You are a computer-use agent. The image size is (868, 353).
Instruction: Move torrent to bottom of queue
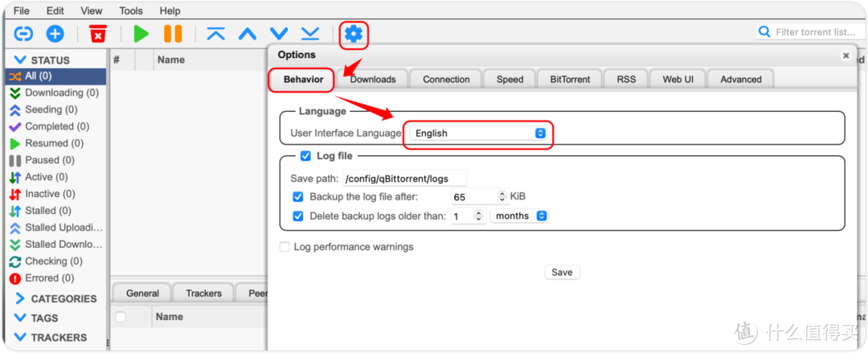(310, 34)
